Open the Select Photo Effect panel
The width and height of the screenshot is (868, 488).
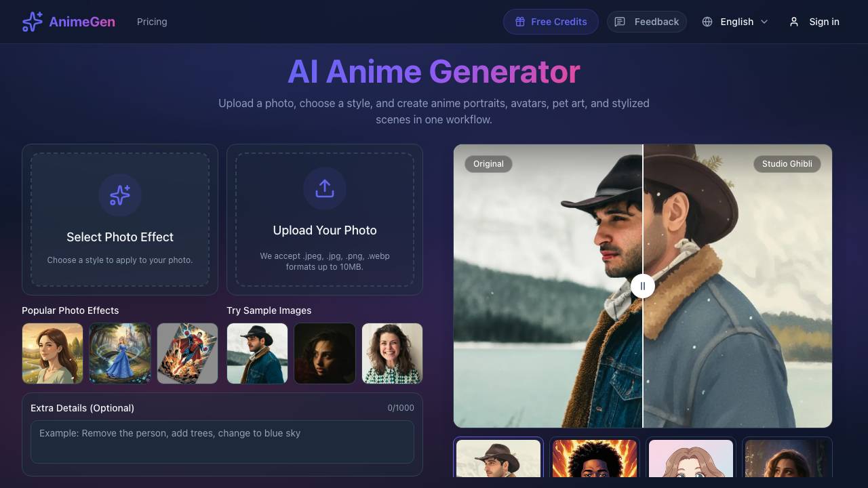120,220
